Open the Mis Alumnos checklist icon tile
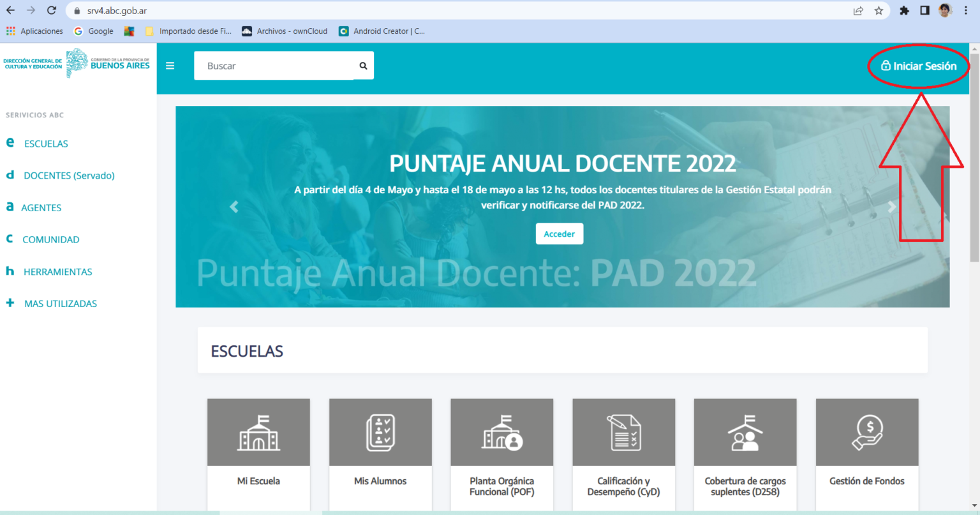This screenshot has height=515, width=980. pos(380,433)
